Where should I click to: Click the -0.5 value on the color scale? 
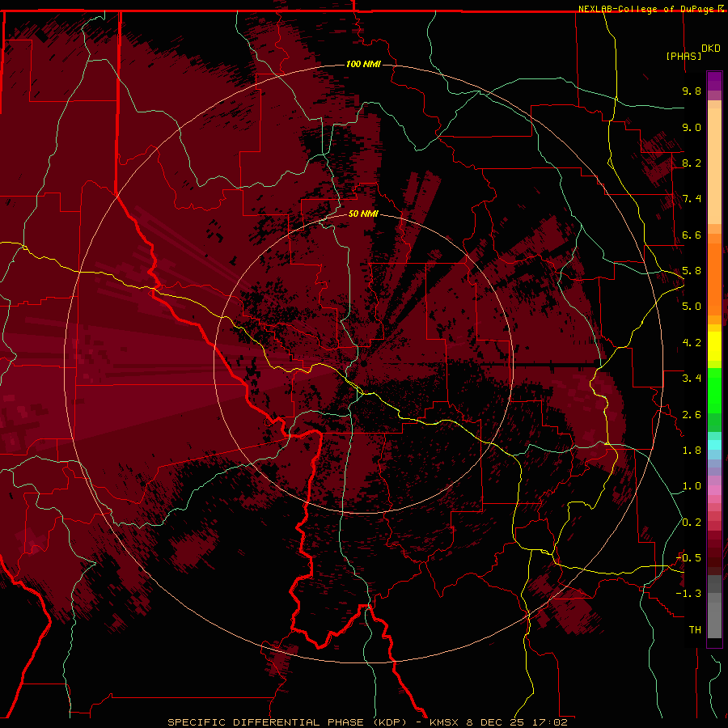pyautogui.click(x=689, y=558)
